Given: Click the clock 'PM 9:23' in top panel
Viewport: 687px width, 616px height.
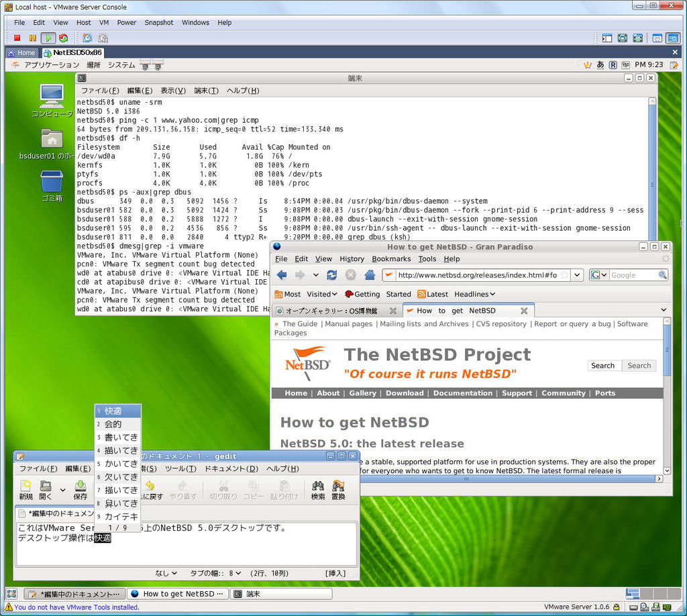Looking at the screenshot, I should click(x=649, y=65).
